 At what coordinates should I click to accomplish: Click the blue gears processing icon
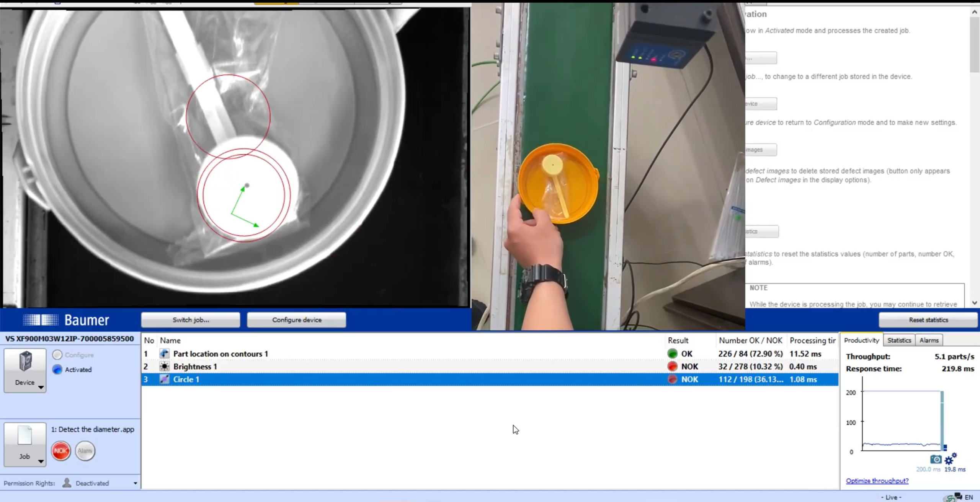coord(951,458)
